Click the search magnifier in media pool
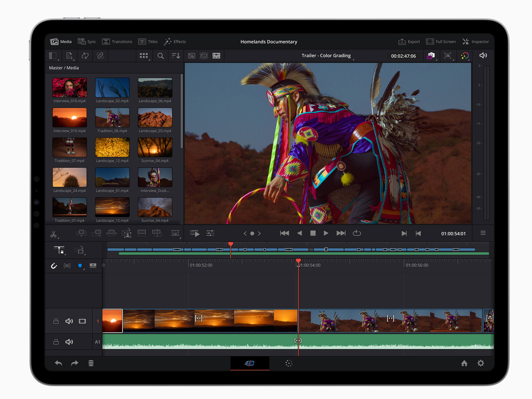 pos(160,56)
